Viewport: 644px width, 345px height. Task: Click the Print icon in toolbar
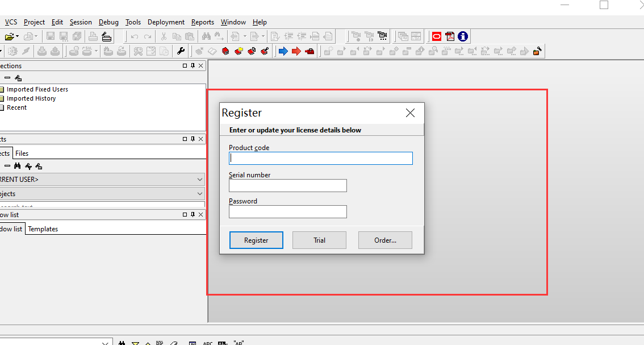click(x=93, y=36)
